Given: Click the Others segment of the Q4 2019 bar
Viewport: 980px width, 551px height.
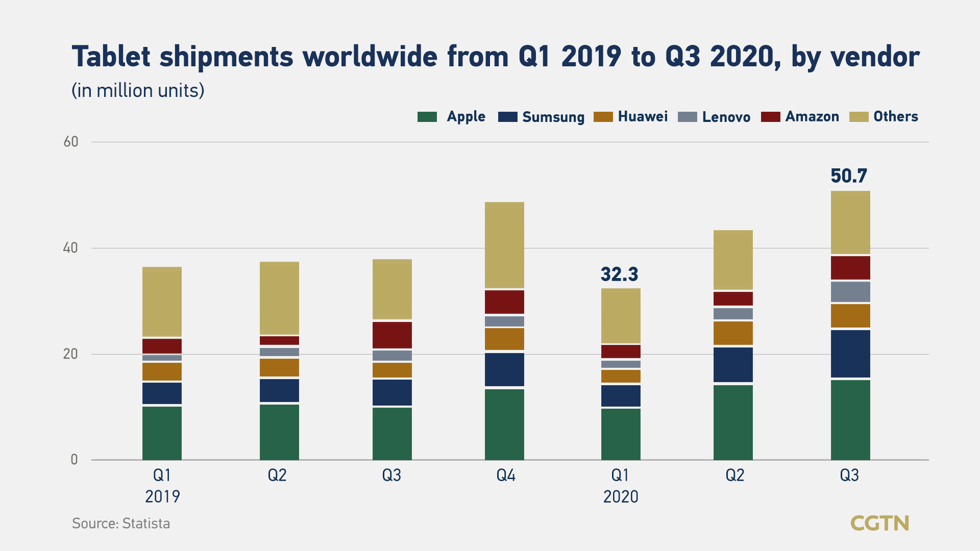Looking at the screenshot, I should pos(504,245).
